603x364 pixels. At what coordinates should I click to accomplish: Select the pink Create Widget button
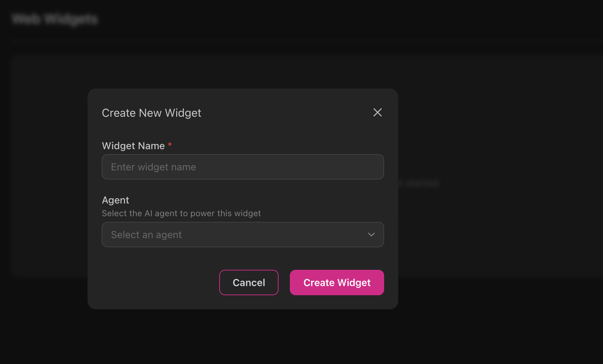[x=336, y=282]
